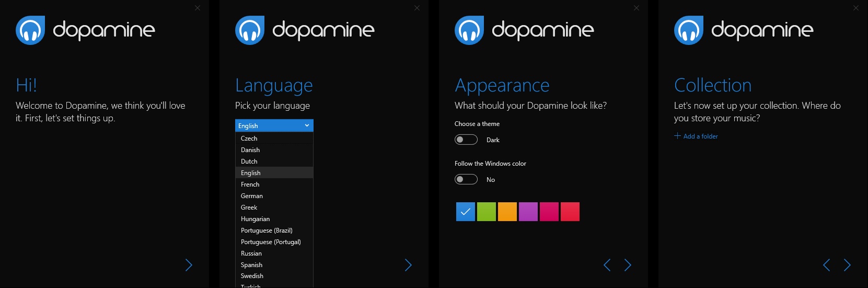The width and height of the screenshot is (868, 288).
Task: Select Russian from language list
Action: (274, 254)
